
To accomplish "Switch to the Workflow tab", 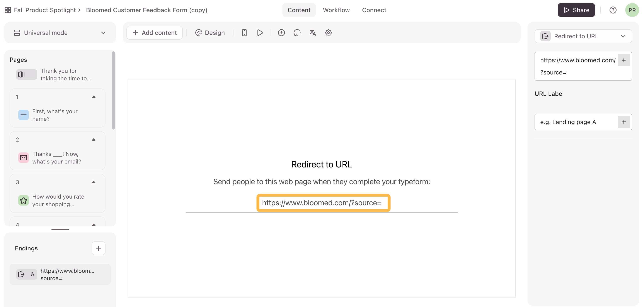I will point(336,10).
